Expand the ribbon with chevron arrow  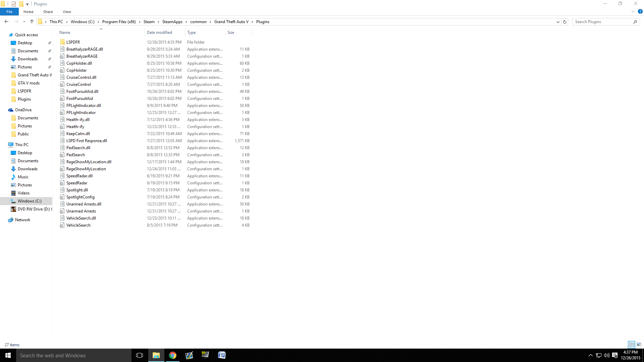tap(633, 11)
